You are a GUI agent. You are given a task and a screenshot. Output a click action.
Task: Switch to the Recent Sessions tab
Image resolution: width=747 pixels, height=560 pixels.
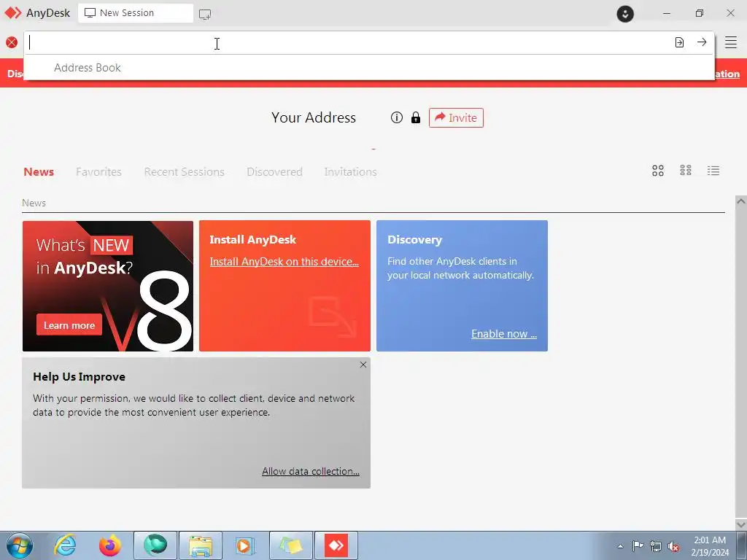click(184, 172)
